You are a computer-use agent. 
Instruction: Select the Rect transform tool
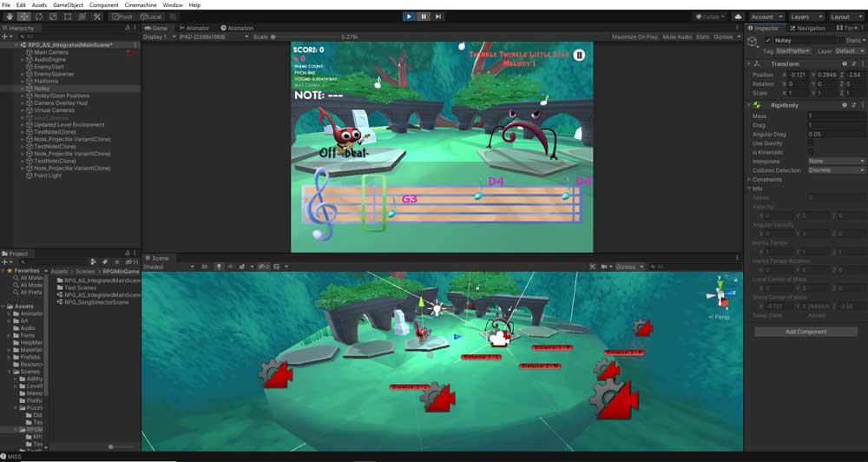click(x=68, y=16)
